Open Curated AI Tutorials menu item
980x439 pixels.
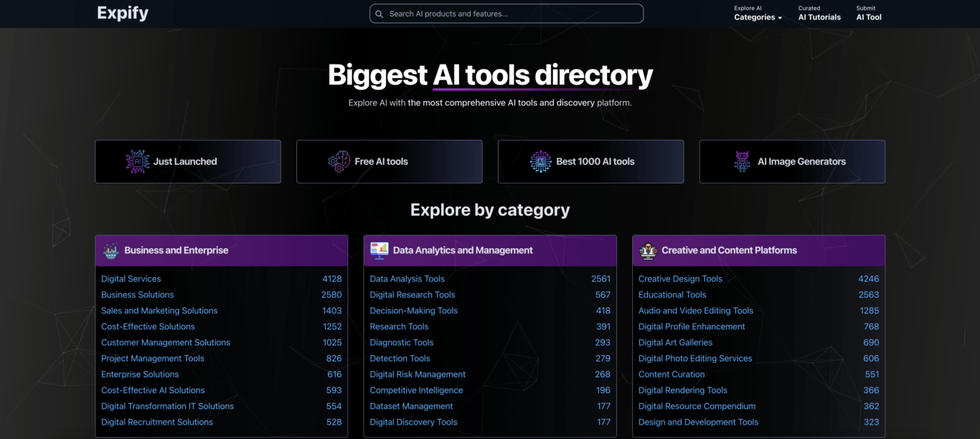tap(819, 13)
